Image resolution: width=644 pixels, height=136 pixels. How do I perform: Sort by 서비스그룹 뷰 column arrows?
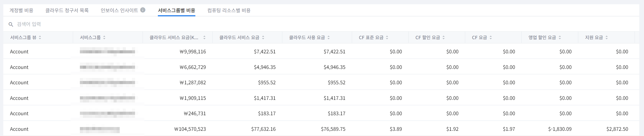pyautogui.click(x=40, y=38)
